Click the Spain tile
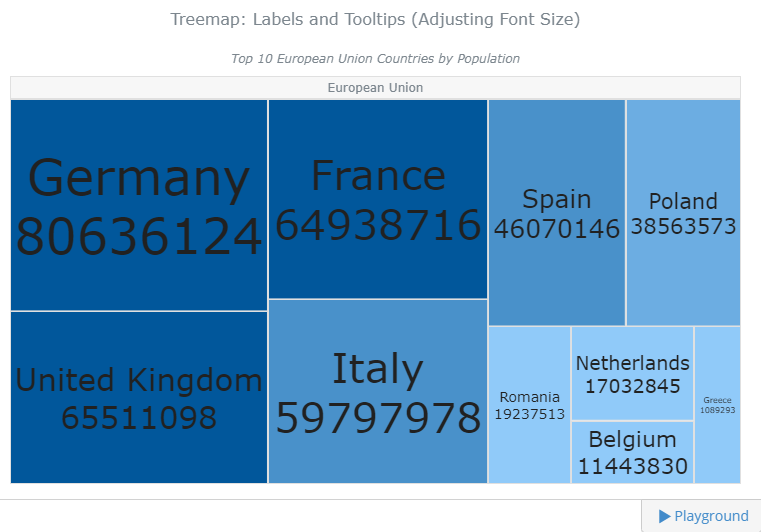The width and height of the screenshot is (761, 532). click(x=557, y=213)
